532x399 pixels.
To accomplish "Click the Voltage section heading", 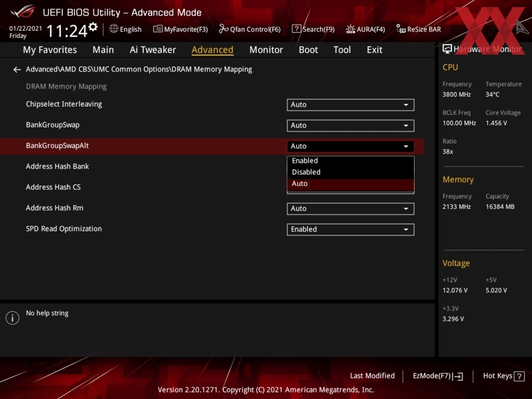I will point(456,263).
